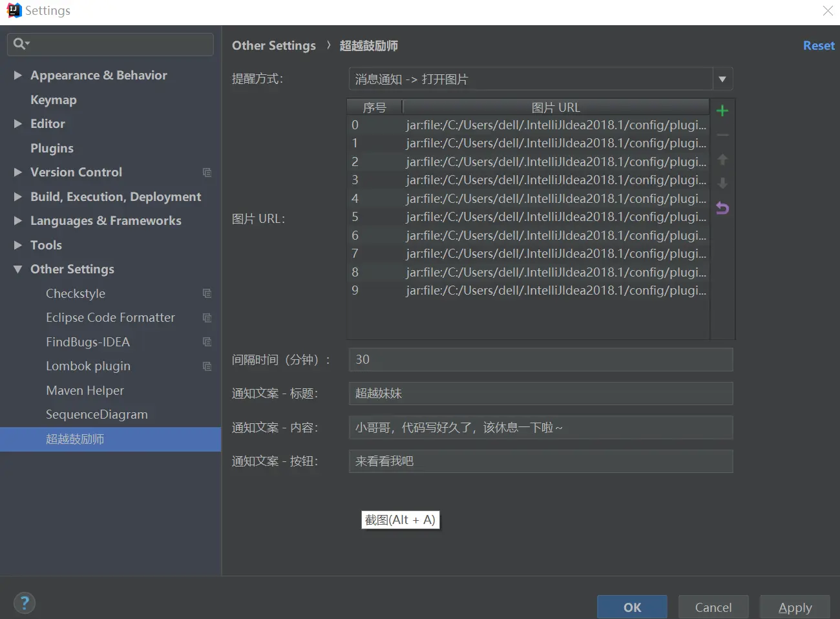Viewport: 840px width, 619px height.
Task: Open Maven Helper settings
Action: [x=85, y=390]
